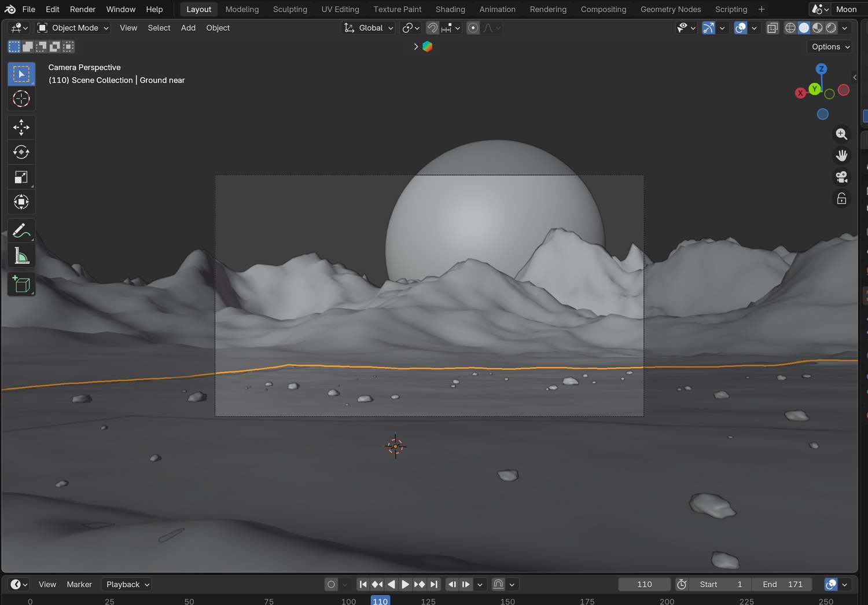Open the overlays dropdown arrow

pos(754,28)
